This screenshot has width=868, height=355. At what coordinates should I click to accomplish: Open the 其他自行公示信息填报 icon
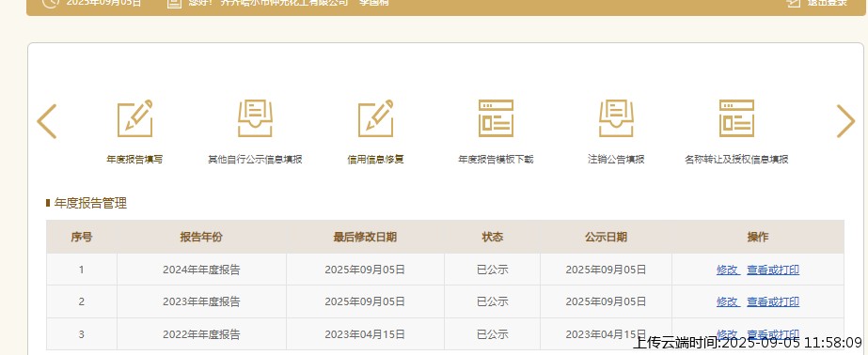255,118
